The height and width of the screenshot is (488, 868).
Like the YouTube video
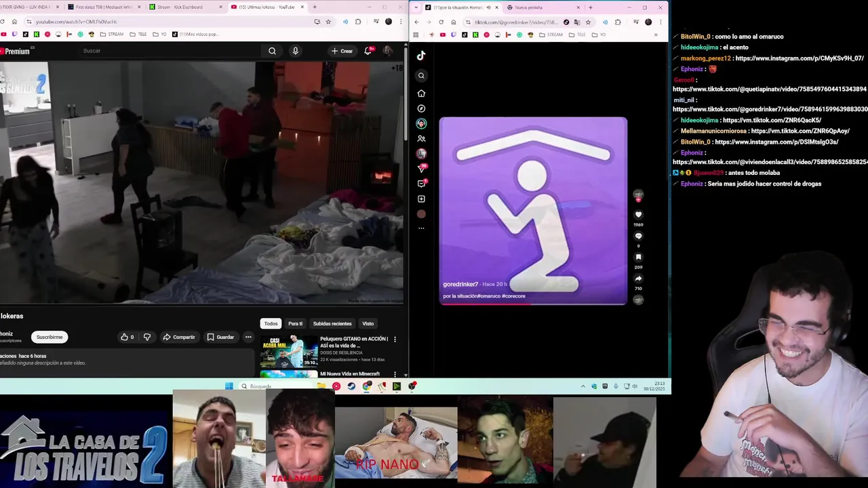pos(127,337)
